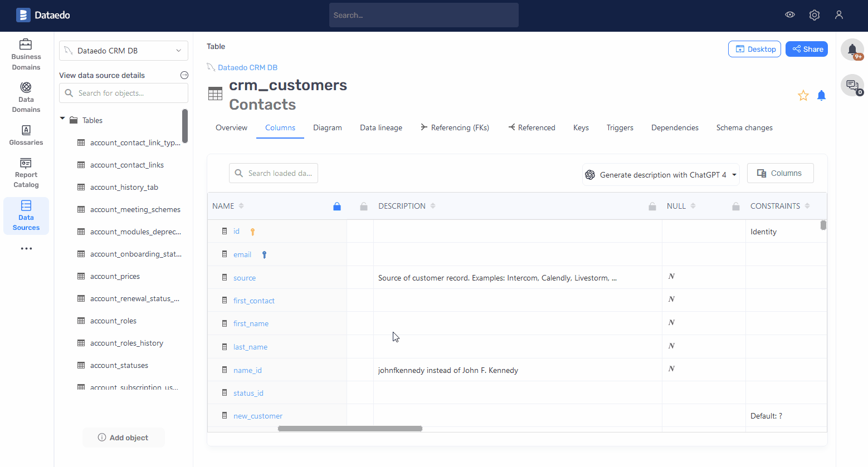This screenshot has height=467, width=868.
Task: Open Data Domains in sidebar
Action: 26,97
